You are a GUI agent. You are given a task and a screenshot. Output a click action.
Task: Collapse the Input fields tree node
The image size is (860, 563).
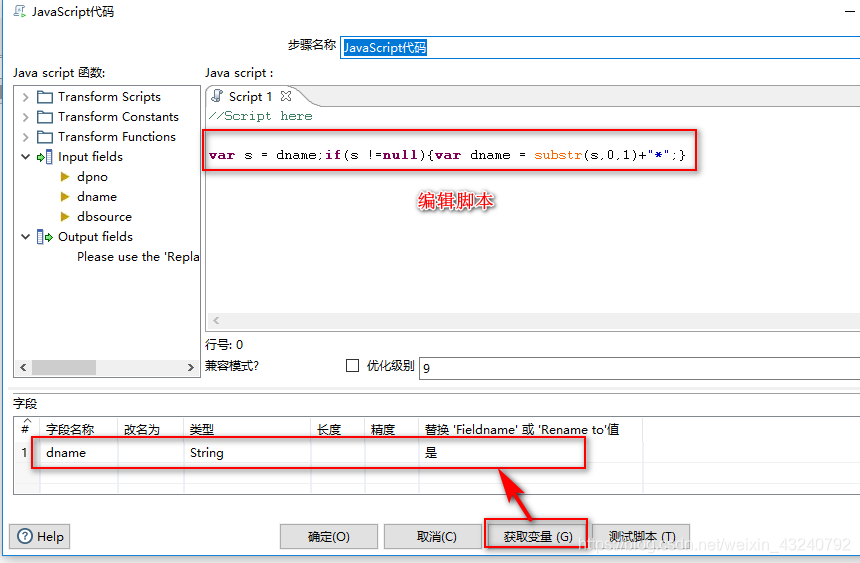click(25, 157)
